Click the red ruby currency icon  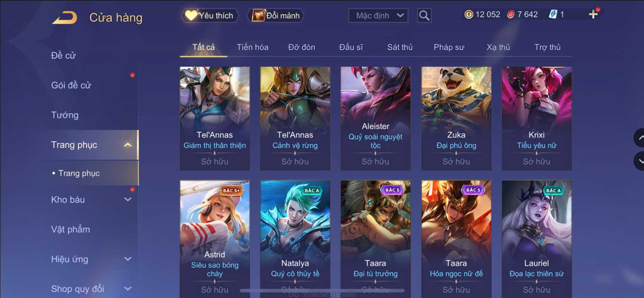click(510, 14)
